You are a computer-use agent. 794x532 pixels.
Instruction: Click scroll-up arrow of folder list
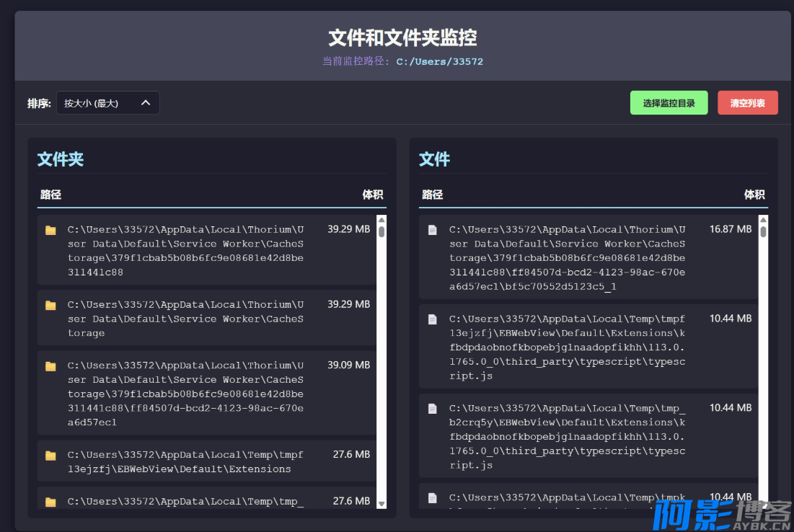point(381,219)
